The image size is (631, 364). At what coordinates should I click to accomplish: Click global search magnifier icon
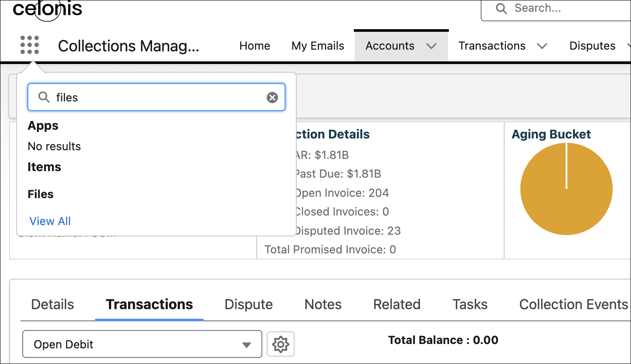(x=502, y=9)
